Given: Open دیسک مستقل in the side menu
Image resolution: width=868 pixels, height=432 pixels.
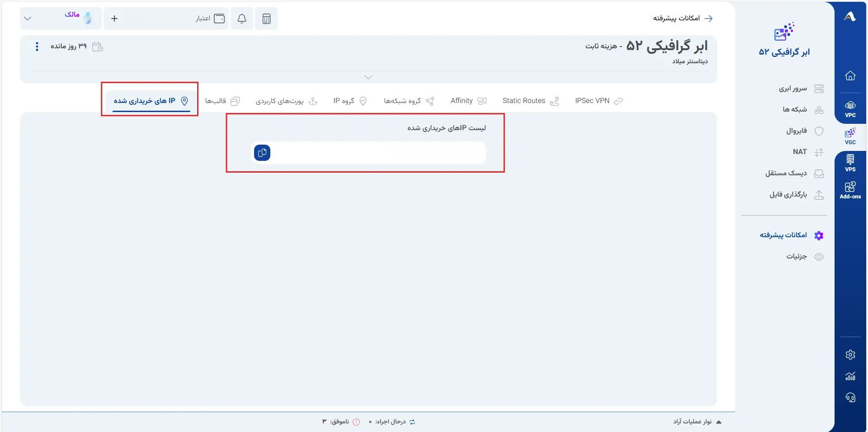Looking at the screenshot, I should 794,173.
